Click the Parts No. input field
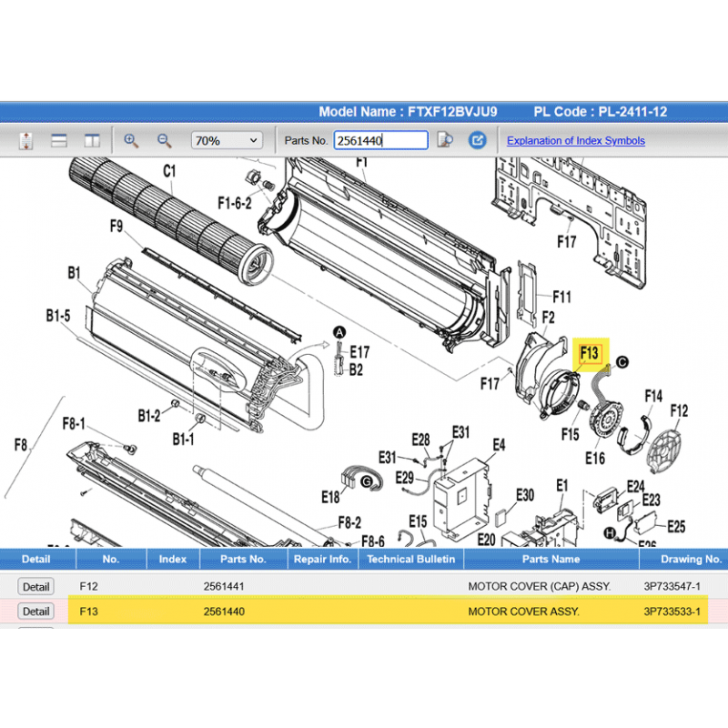Viewport: 728px width, 728px height. 380,140
